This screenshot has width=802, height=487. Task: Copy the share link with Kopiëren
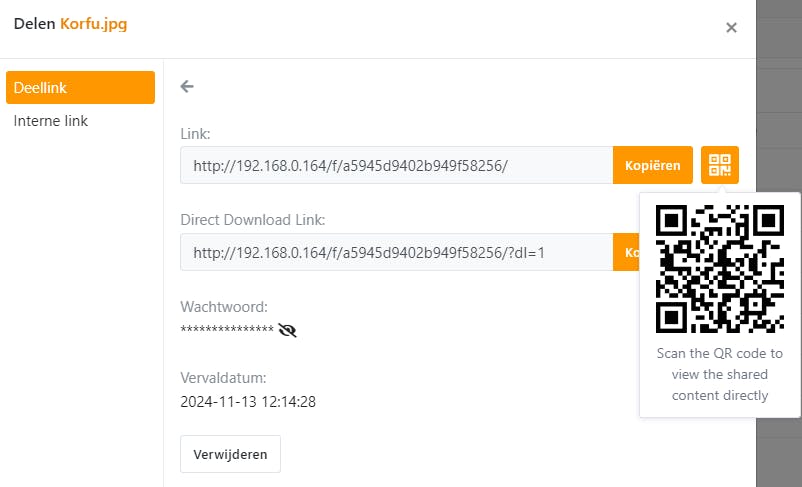(652, 165)
